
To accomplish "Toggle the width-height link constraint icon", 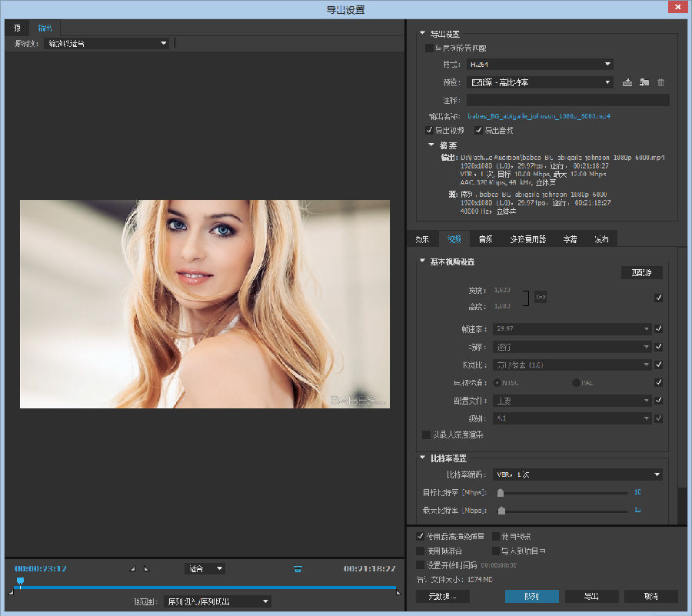I will coord(541,297).
